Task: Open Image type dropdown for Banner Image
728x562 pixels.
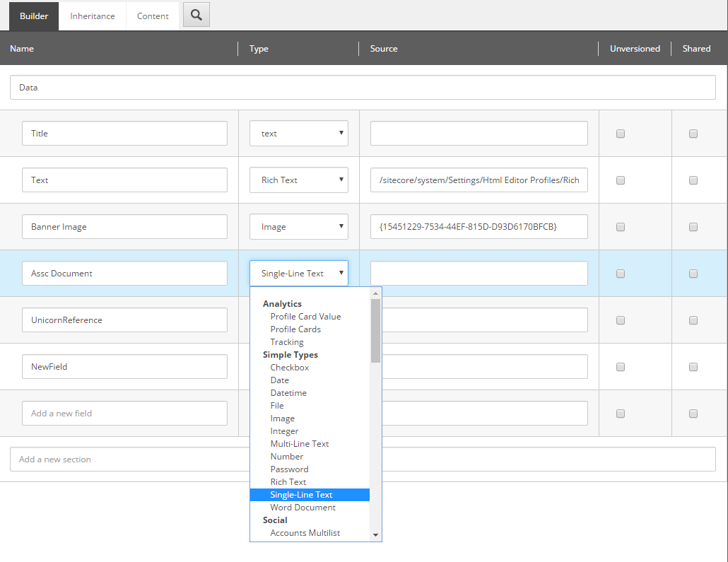Action: tap(298, 227)
